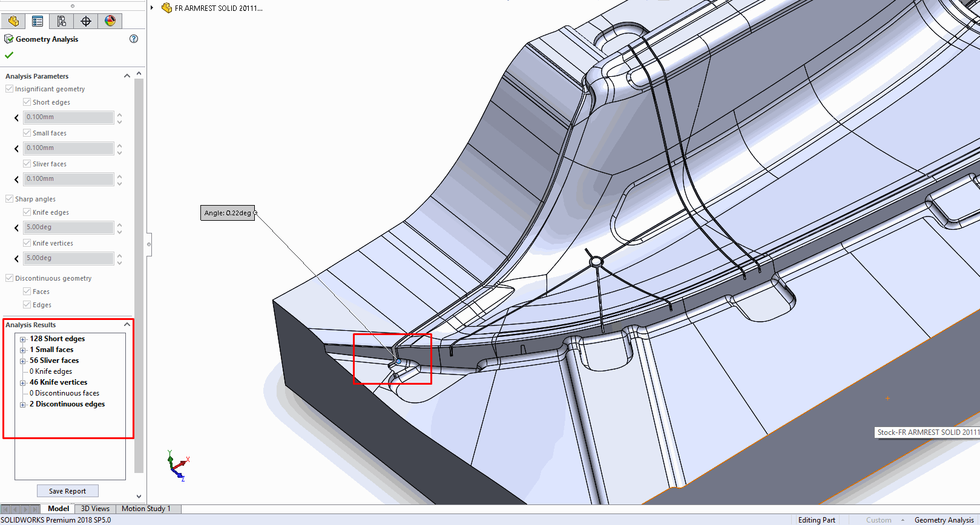Click the Knife edges angle input field

point(68,227)
